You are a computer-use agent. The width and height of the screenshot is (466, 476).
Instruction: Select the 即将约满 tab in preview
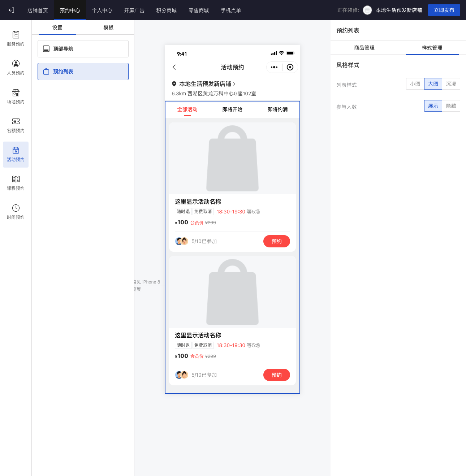pos(277,109)
